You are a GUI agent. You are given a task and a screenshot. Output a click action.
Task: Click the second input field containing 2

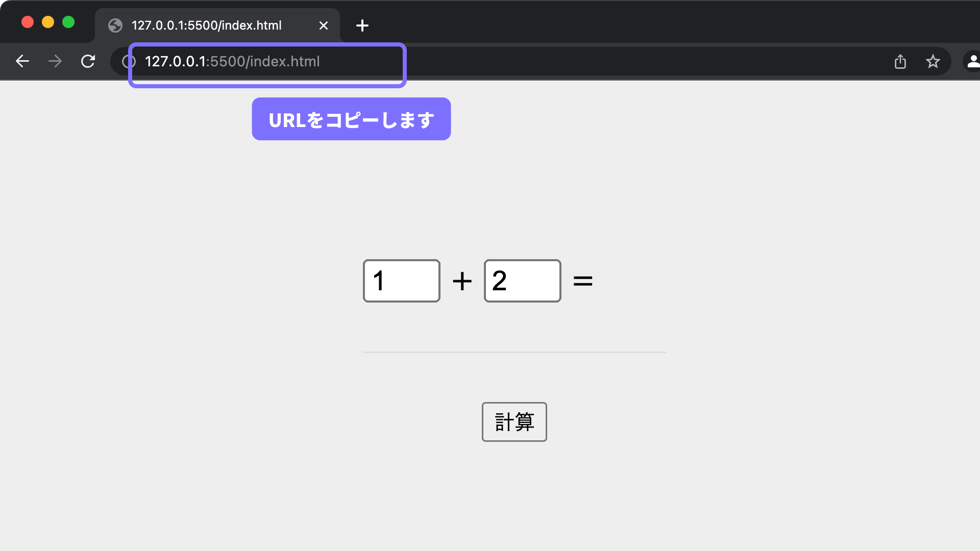pyautogui.click(x=522, y=281)
